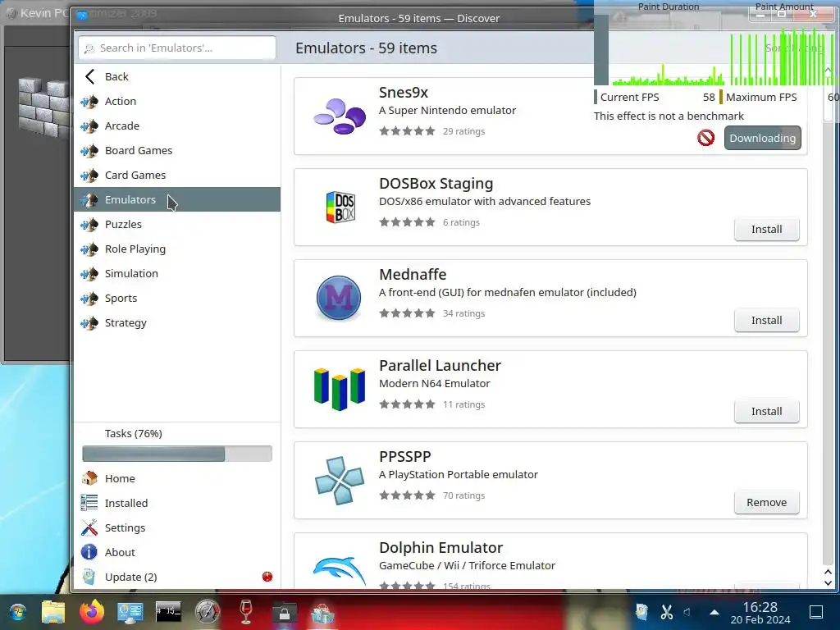Open the Tasks (76%) view

[x=134, y=433]
